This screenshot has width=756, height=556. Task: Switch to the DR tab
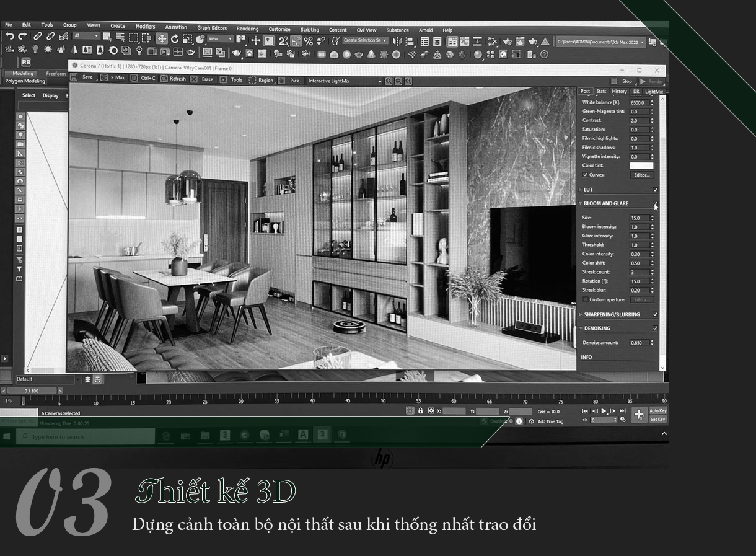636,91
